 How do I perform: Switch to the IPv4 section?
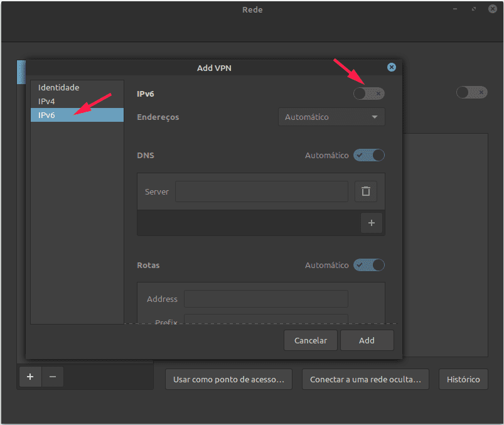pyautogui.click(x=47, y=101)
